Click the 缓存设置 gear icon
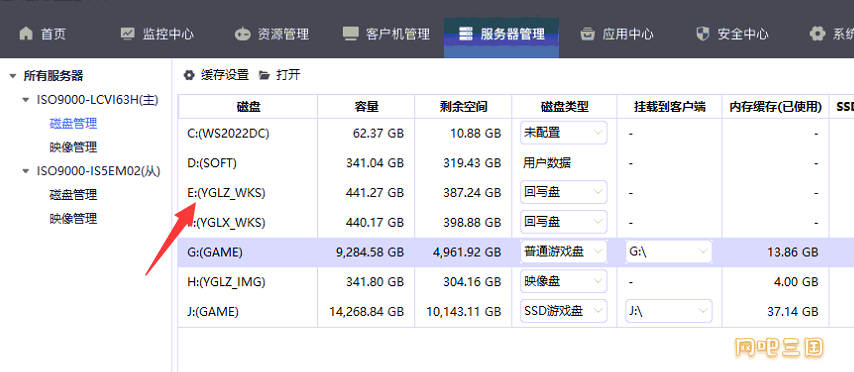Image resolution: width=854 pixels, height=372 pixels. click(x=189, y=75)
